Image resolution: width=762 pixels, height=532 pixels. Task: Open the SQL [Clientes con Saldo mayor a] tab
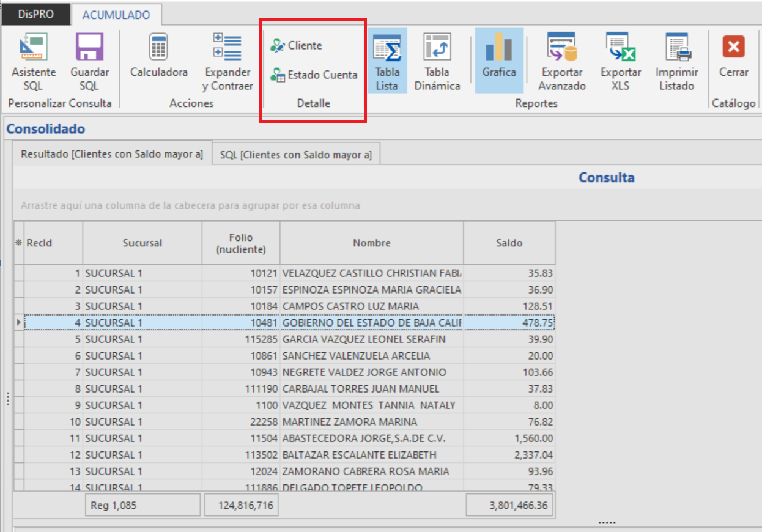(295, 155)
